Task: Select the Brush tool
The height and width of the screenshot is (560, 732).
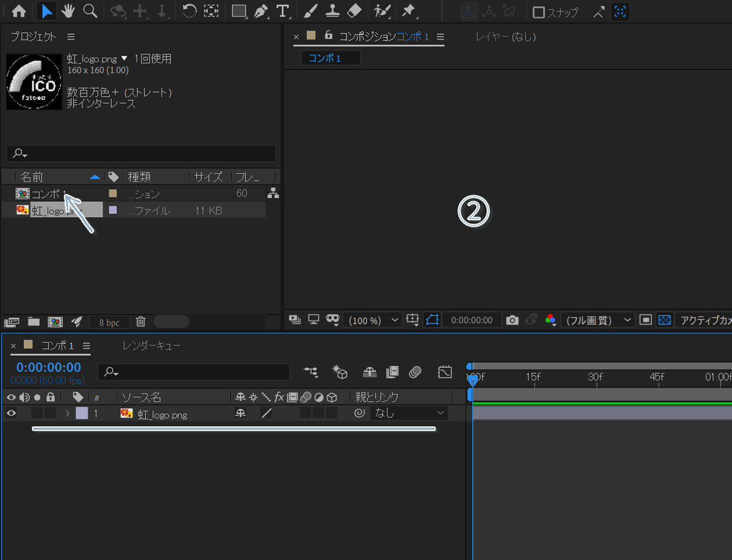Action: tap(310, 11)
